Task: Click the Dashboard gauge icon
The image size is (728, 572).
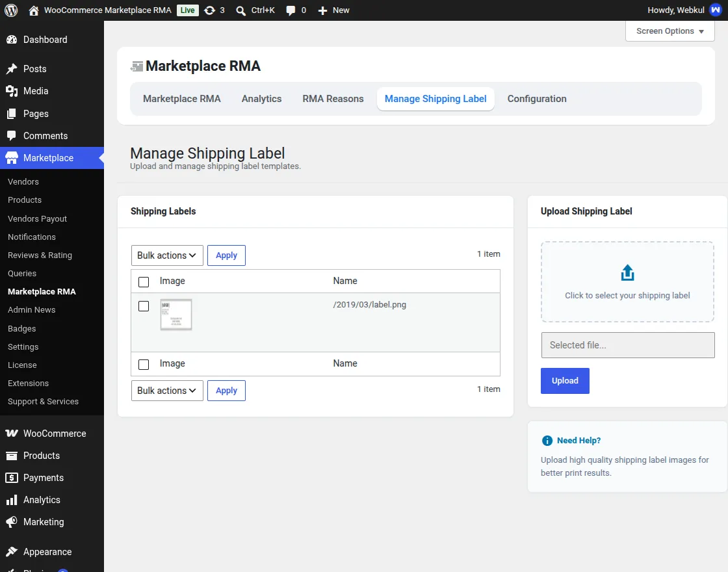Action: [12, 40]
